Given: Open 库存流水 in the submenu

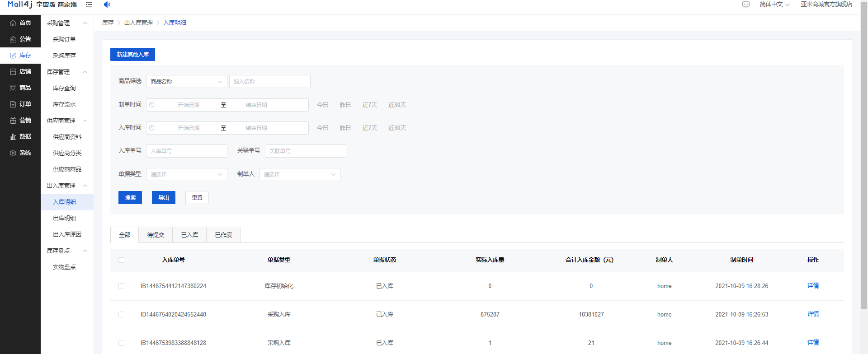Looking at the screenshot, I should [67, 104].
